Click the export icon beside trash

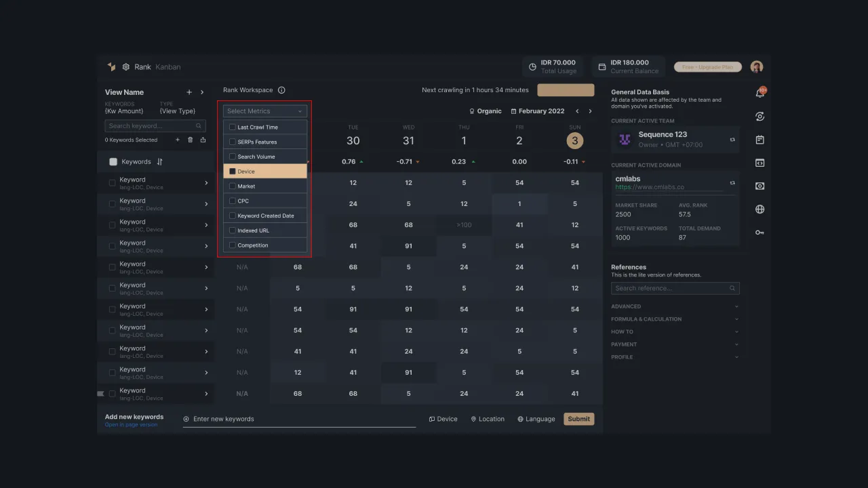click(x=203, y=140)
